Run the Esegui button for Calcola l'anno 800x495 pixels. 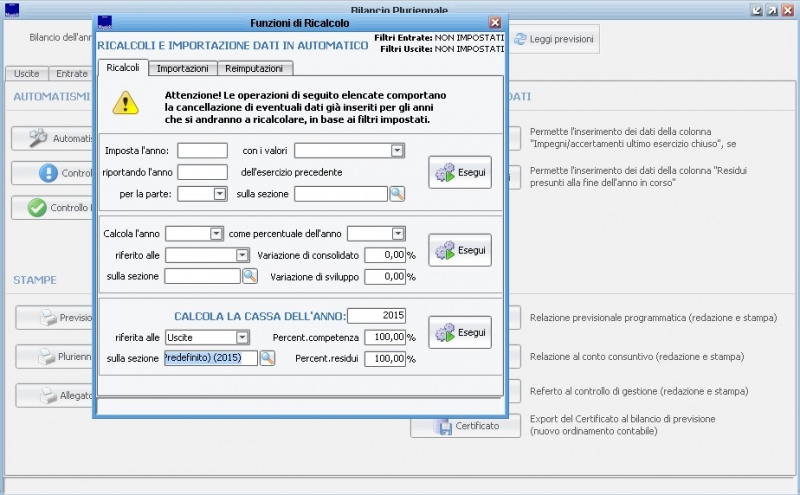coord(460,250)
